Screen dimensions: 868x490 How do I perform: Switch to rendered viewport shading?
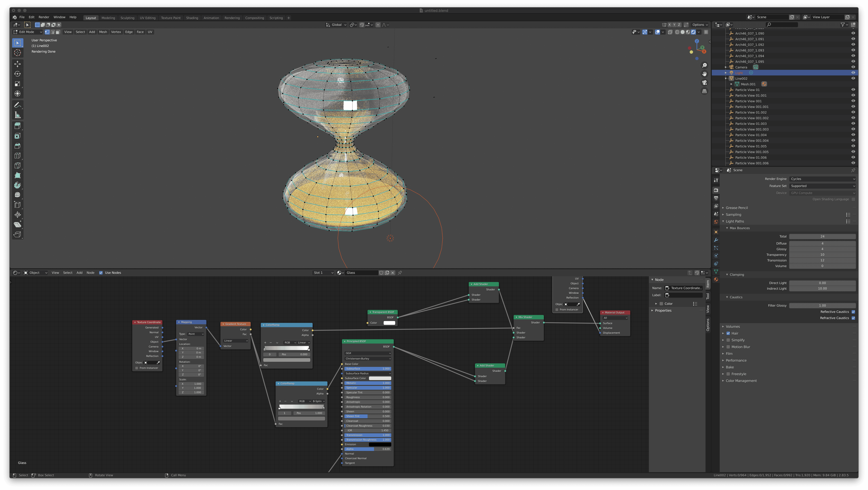click(x=693, y=32)
